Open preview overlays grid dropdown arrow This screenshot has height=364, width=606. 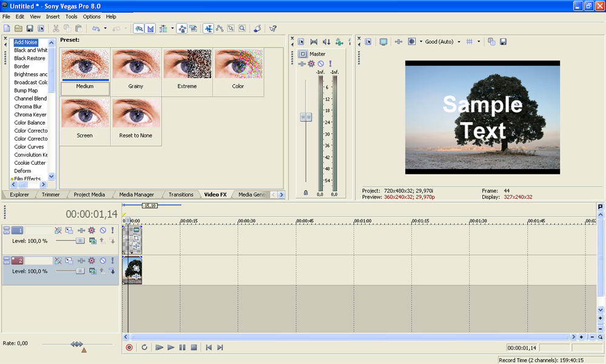pyautogui.click(x=479, y=42)
